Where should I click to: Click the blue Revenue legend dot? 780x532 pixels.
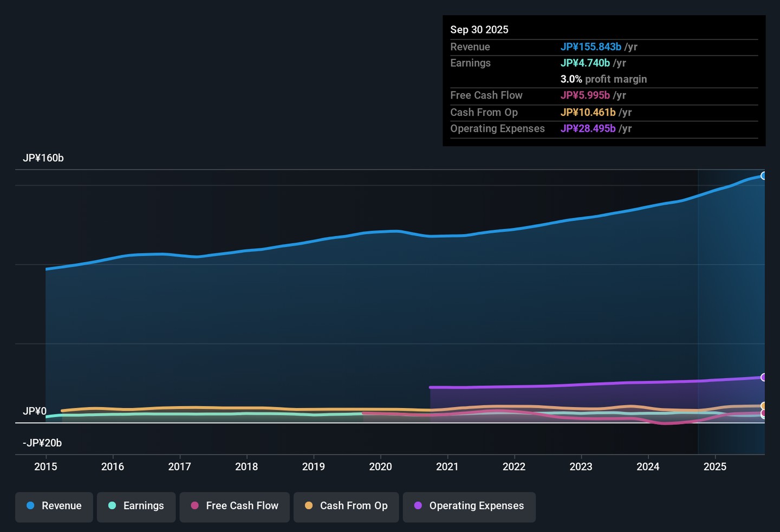click(30, 505)
